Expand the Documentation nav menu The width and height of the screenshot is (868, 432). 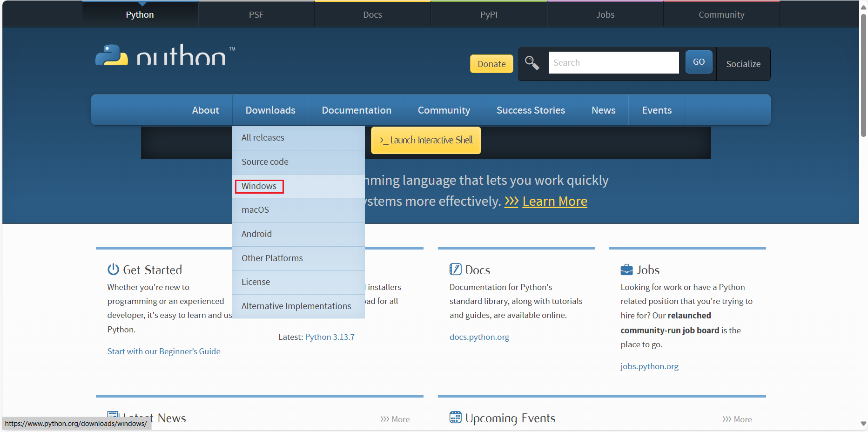click(356, 110)
